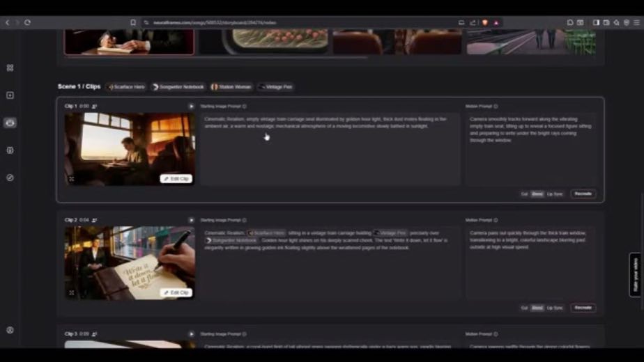The height and width of the screenshot is (362, 644).
Task: Open the dashboard grid icon in sidebar
Action: (x=10, y=68)
